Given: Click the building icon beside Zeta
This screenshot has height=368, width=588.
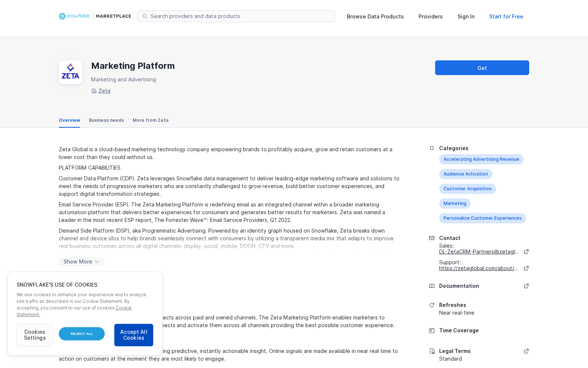Looking at the screenshot, I should click(x=94, y=91).
